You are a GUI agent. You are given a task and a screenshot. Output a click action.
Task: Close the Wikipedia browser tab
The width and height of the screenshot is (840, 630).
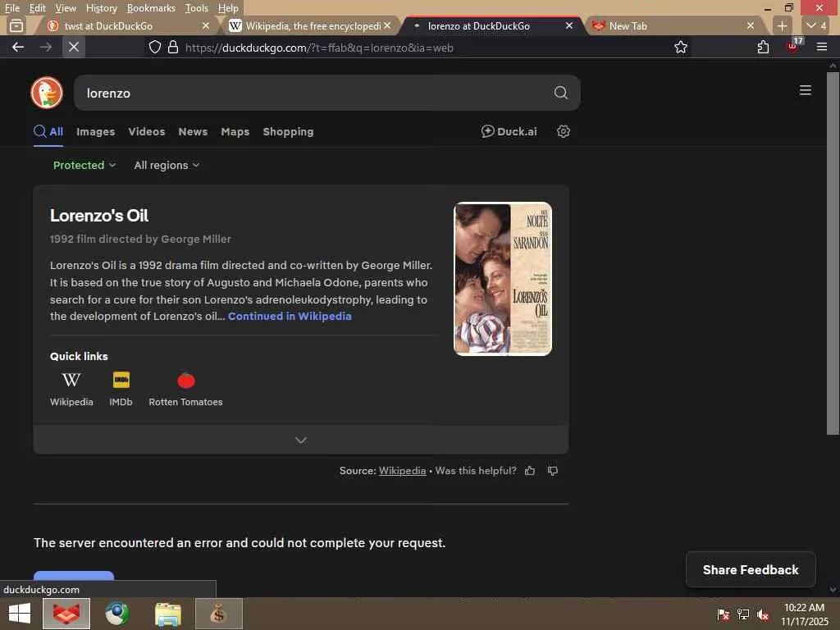[x=387, y=25]
